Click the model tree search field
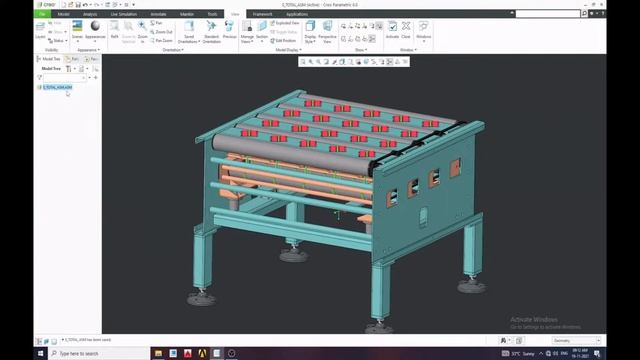Viewport: 640px width, 360px height. pyautogui.click(x=65, y=78)
